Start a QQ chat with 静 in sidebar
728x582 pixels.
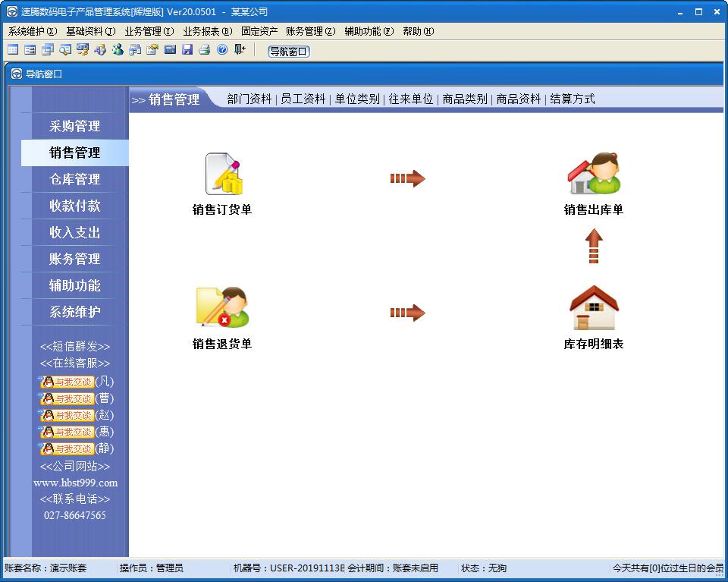point(67,448)
